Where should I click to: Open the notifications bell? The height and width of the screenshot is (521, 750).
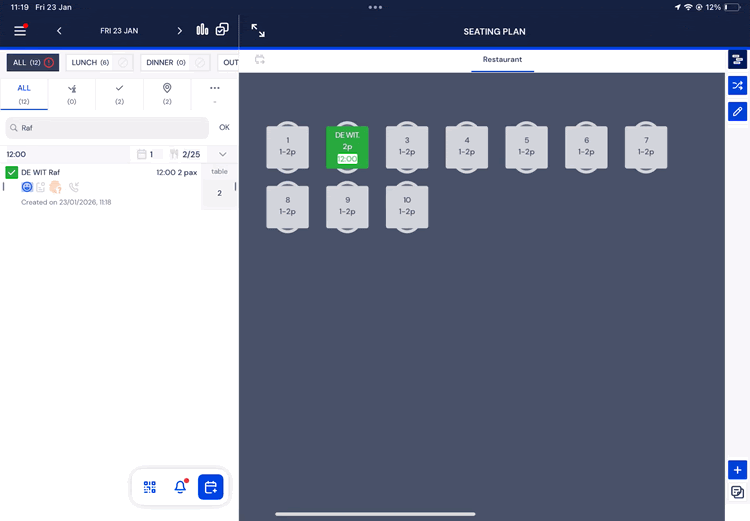pos(180,487)
